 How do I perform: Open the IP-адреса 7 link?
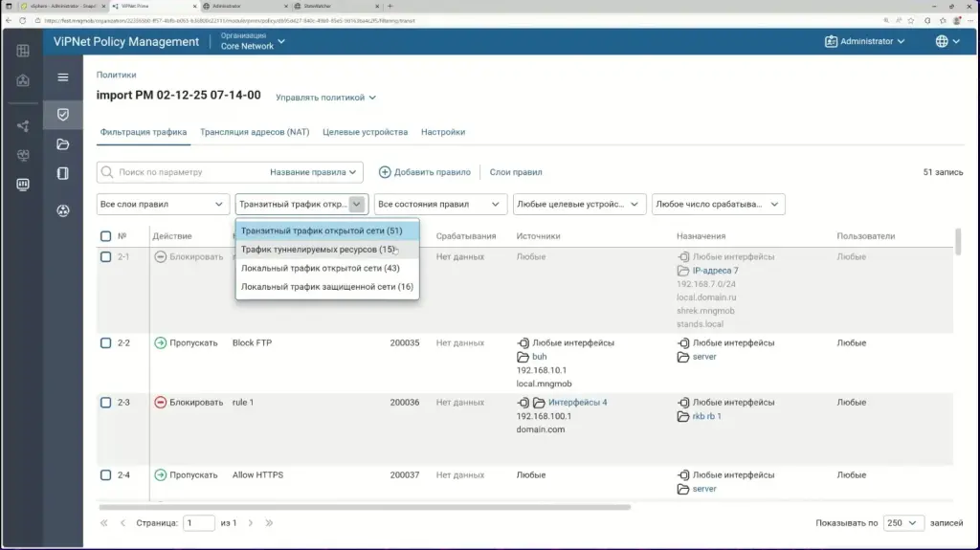pos(715,271)
